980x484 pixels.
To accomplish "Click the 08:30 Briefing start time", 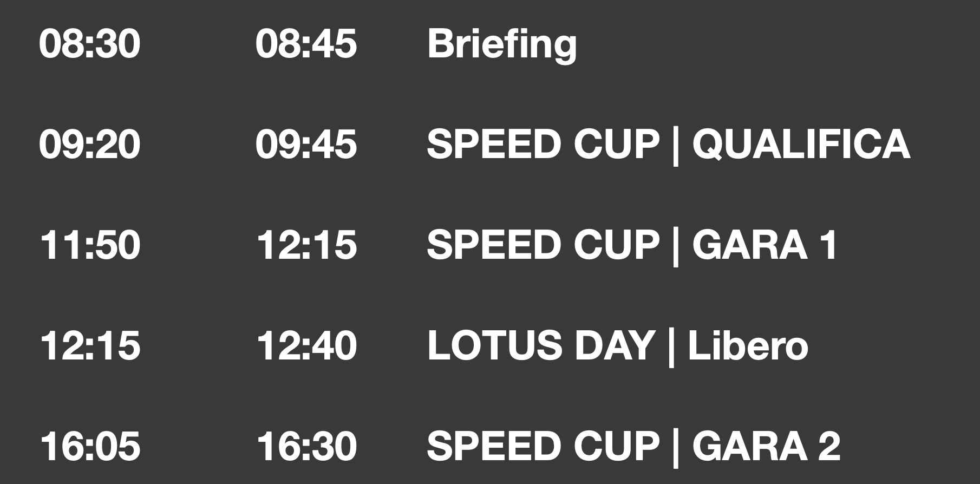I will pyautogui.click(x=89, y=44).
